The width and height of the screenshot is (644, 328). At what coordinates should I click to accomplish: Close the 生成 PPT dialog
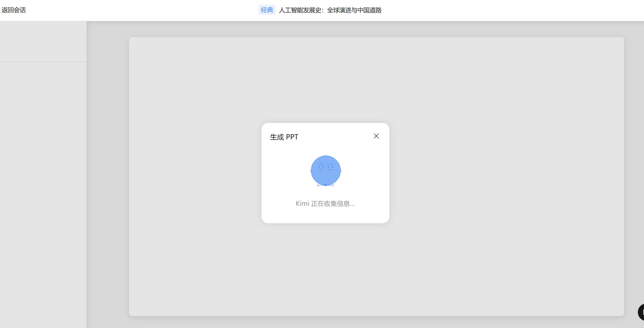coord(376,136)
